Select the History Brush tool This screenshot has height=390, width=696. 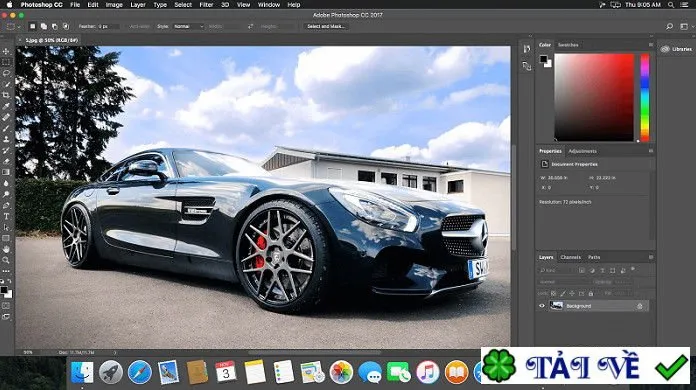pos(6,150)
